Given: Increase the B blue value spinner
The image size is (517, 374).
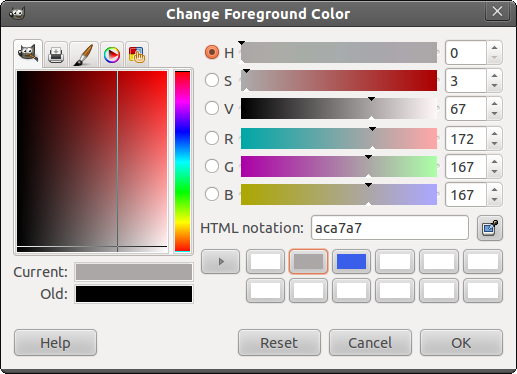Looking at the screenshot, I should 494,190.
